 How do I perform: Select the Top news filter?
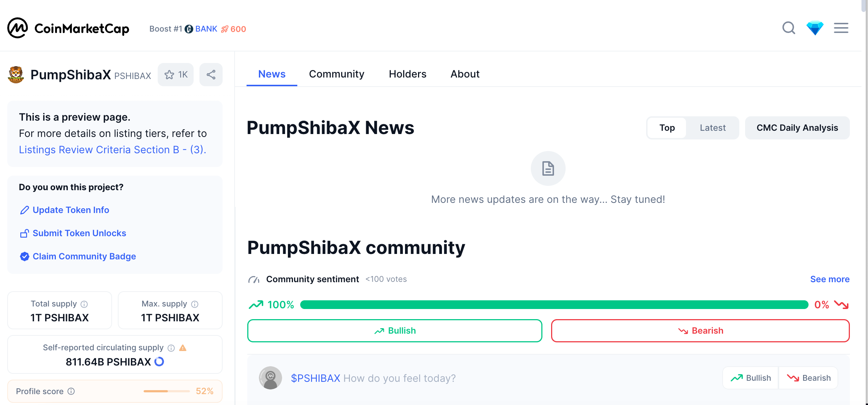[x=667, y=128]
